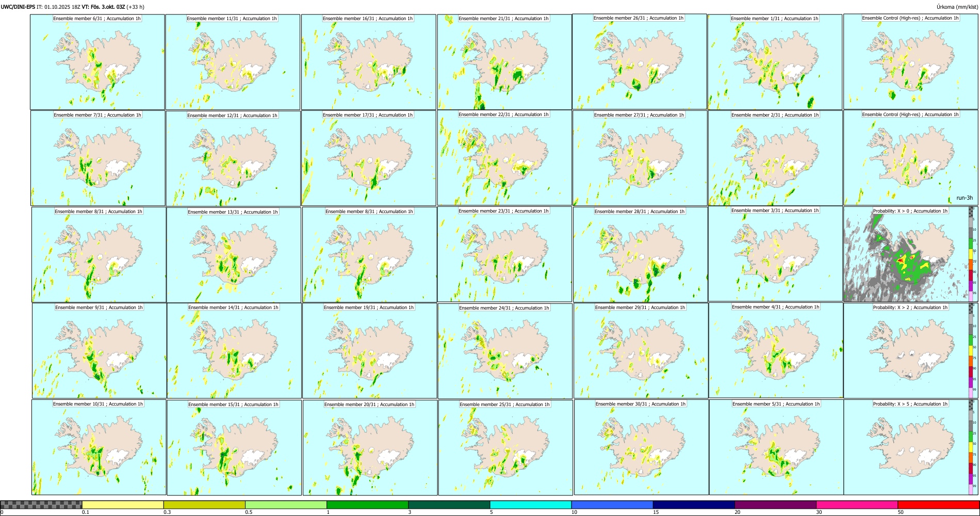Select the olive 0.3–0.5 legend swatch

204,505
